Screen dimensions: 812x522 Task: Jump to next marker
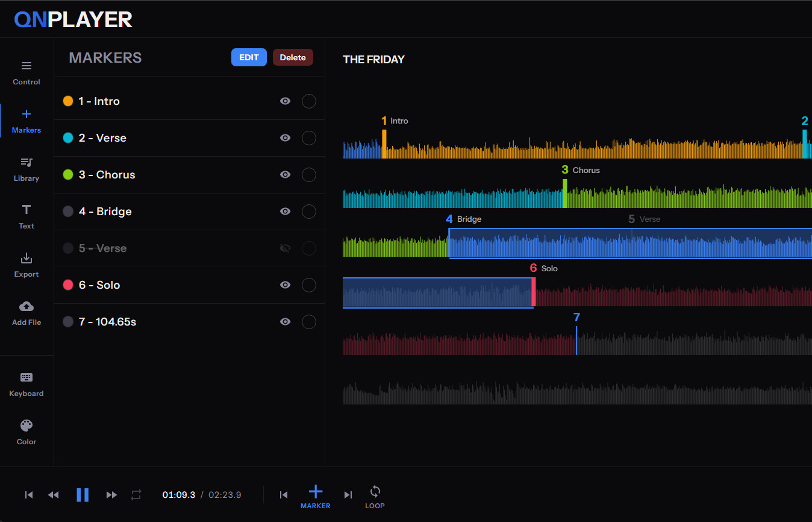[x=348, y=495]
